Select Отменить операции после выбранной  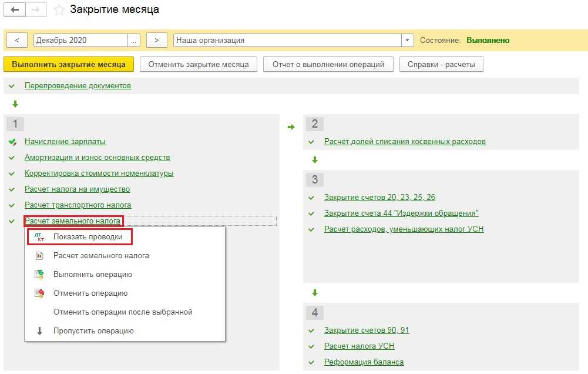123,312
